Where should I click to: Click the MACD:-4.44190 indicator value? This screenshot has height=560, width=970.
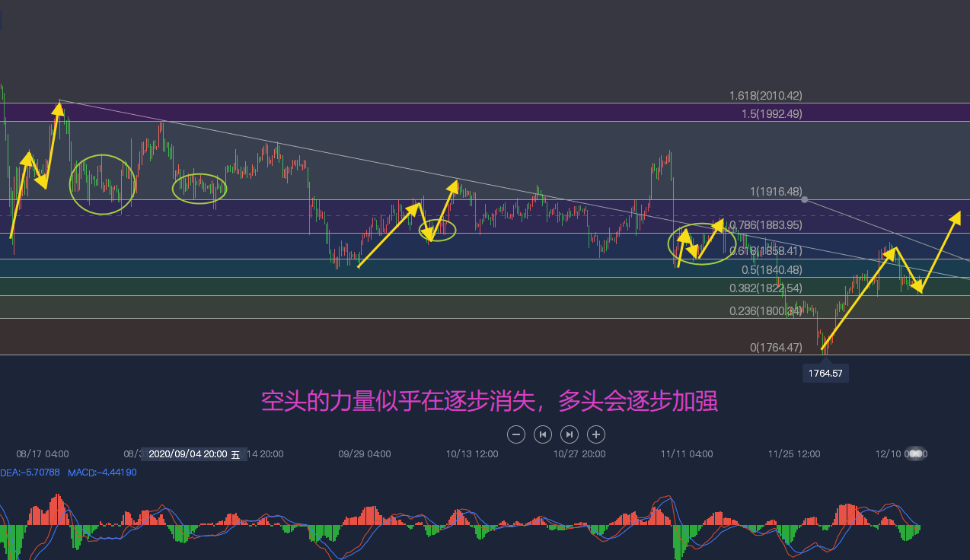[102, 473]
